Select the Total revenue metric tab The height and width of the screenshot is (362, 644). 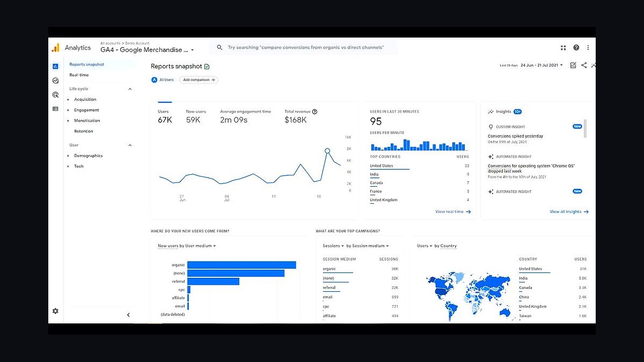tap(301, 116)
